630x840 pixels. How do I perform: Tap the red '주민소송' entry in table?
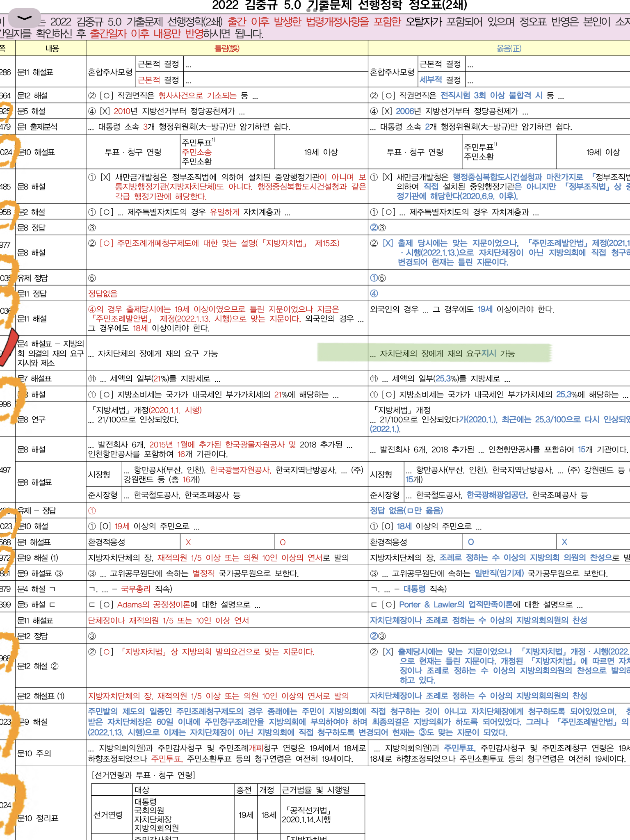point(196,152)
